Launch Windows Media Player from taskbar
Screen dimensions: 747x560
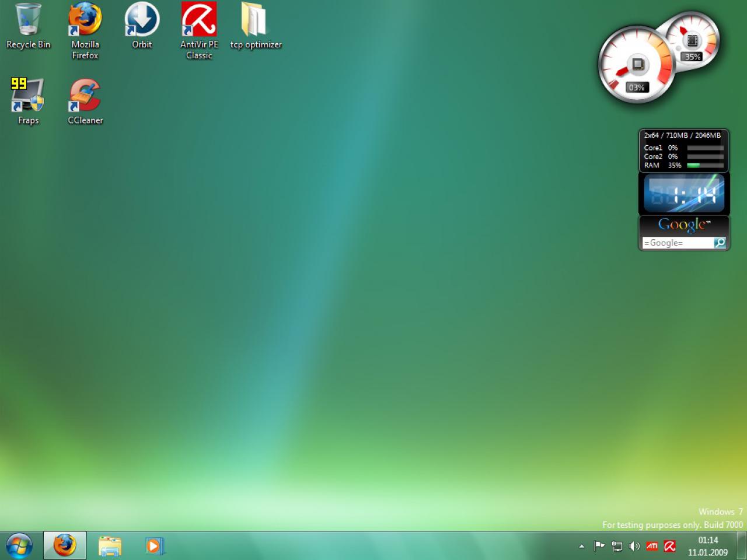click(x=155, y=546)
